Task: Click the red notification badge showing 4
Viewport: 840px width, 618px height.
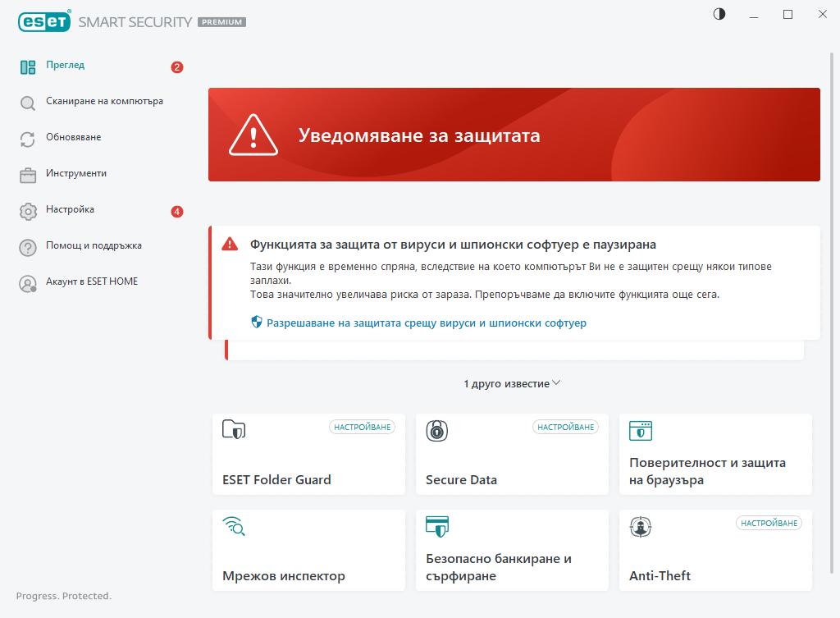Action: click(x=176, y=211)
